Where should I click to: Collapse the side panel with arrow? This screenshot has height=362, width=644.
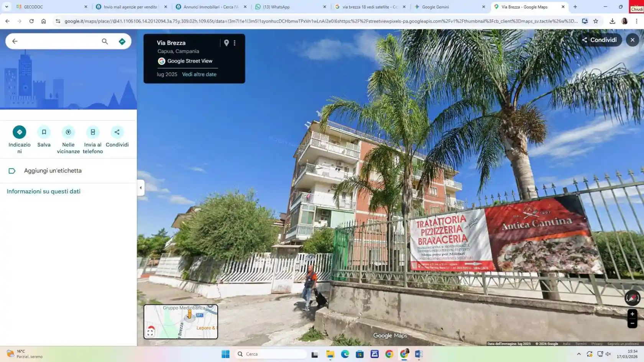pyautogui.click(x=141, y=188)
